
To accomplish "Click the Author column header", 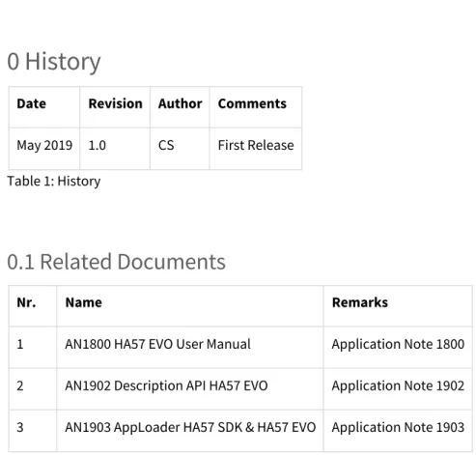I will pyautogui.click(x=180, y=103).
